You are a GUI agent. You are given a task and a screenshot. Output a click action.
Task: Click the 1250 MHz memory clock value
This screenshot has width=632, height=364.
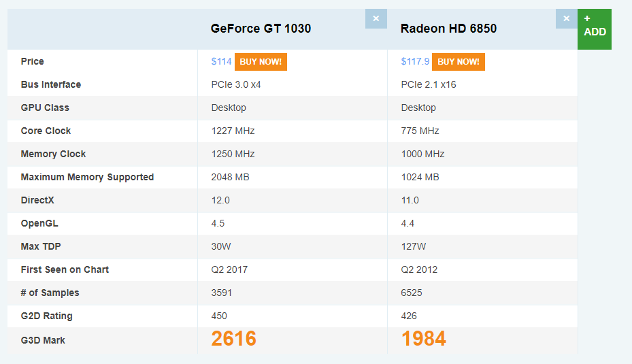[233, 154]
